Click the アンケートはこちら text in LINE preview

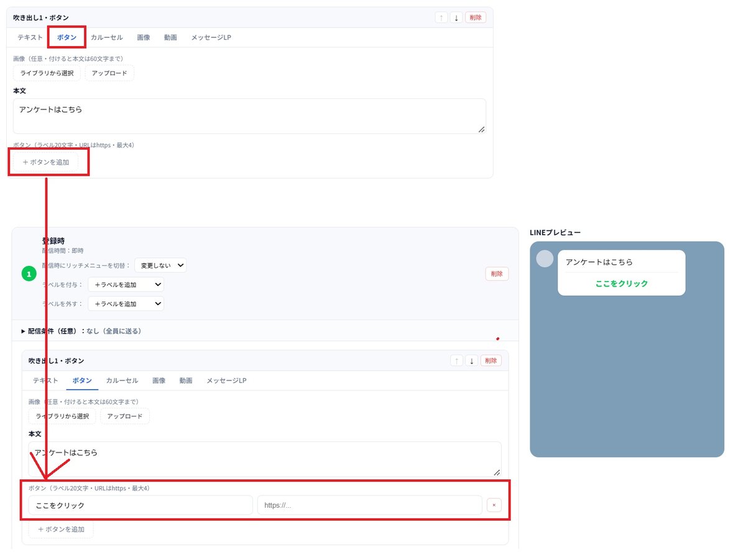(x=599, y=262)
